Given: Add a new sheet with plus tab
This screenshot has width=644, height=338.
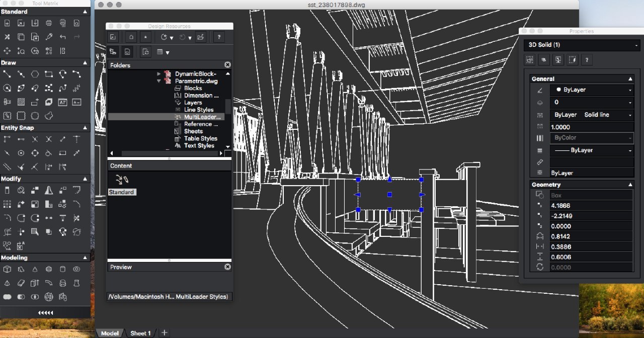Looking at the screenshot, I should (x=165, y=333).
